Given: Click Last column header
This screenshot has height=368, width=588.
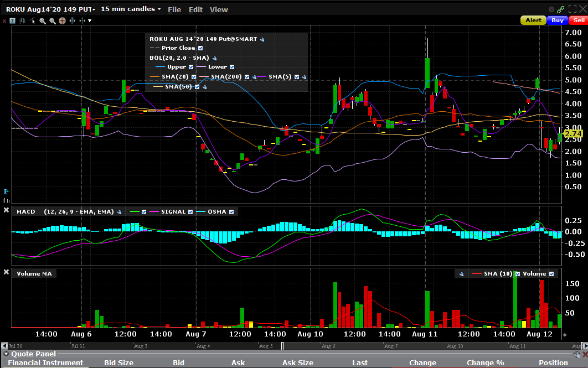Looking at the screenshot, I should (360, 363).
